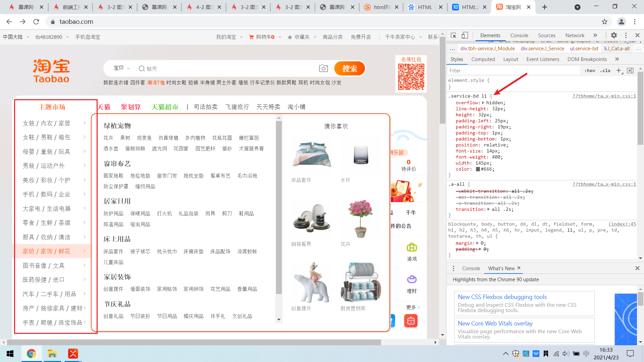
Task: Click the DevTools inspect element picker icon
Action: click(x=453, y=36)
